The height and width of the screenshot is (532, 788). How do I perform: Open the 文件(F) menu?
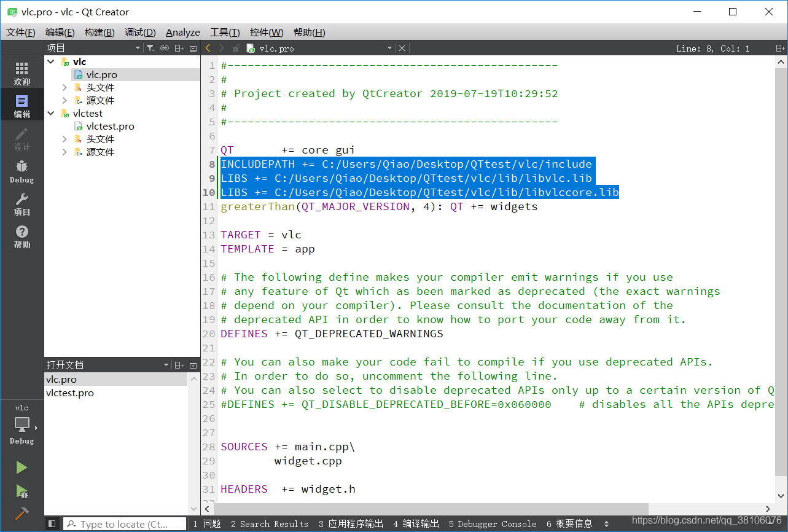[21, 33]
